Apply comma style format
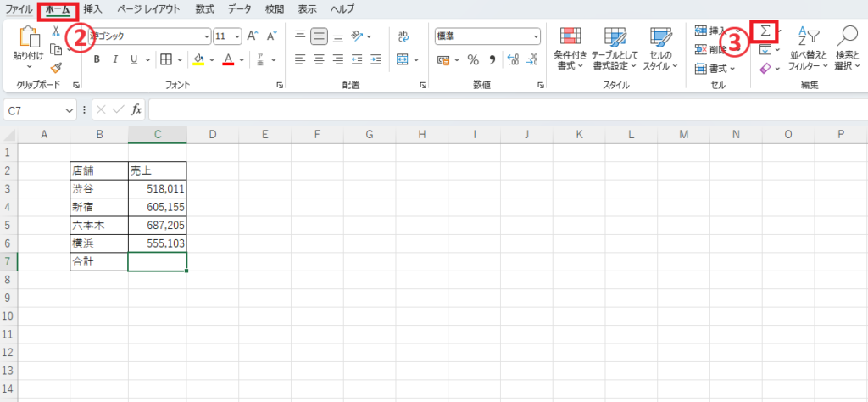The image size is (868, 402). 492,60
